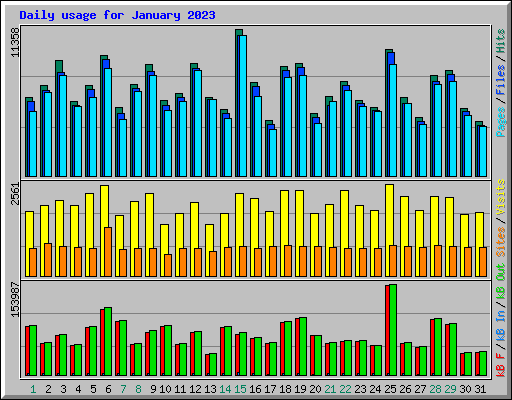The image size is (512, 400).
Task: Click the cyan pages bar for day 25
Action: pos(393,120)
